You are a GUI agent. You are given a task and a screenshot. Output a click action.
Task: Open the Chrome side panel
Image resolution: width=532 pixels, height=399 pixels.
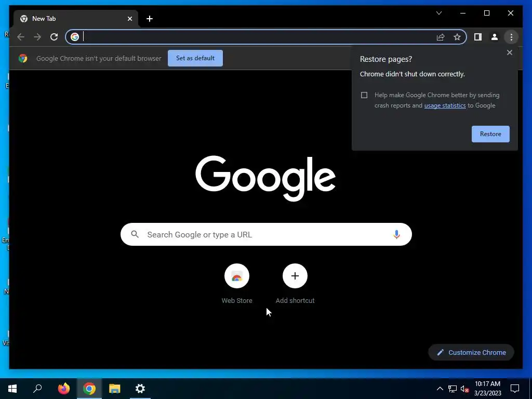click(x=478, y=37)
